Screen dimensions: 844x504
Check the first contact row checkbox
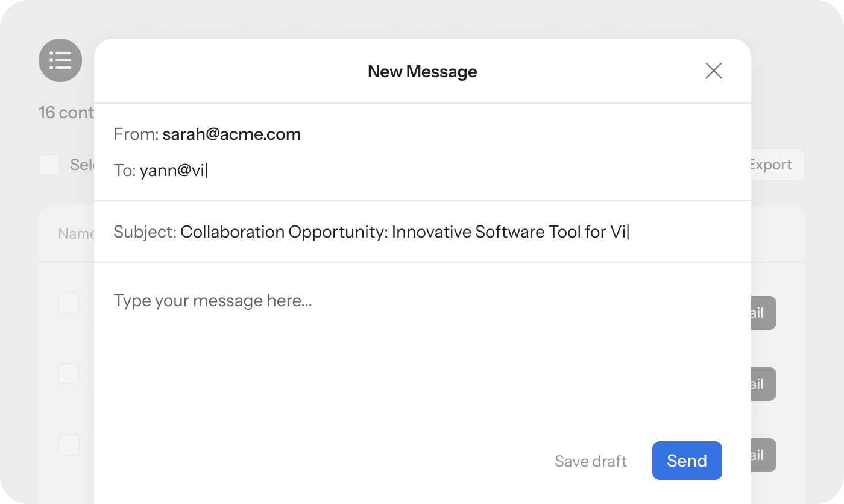(x=69, y=303)
